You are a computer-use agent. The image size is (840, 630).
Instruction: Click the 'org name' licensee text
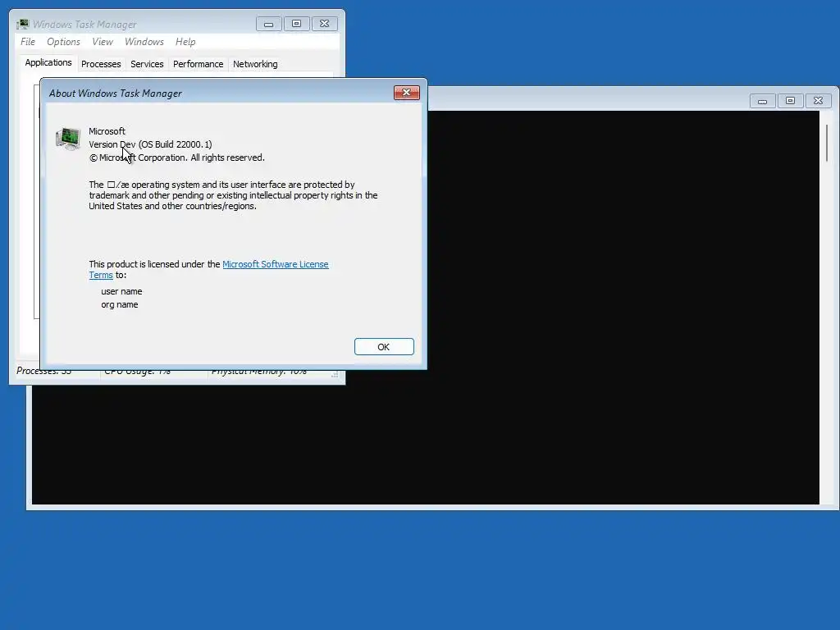(120, 305)
